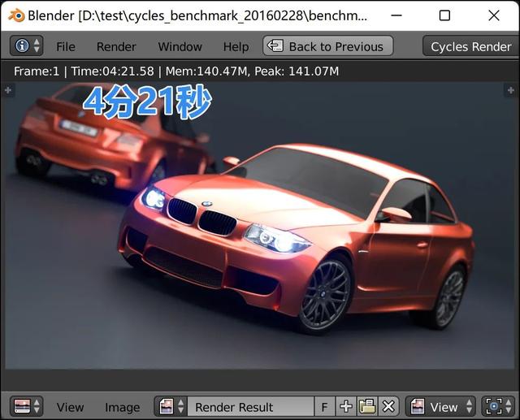Open the Image editor type selector

point(26,406)
